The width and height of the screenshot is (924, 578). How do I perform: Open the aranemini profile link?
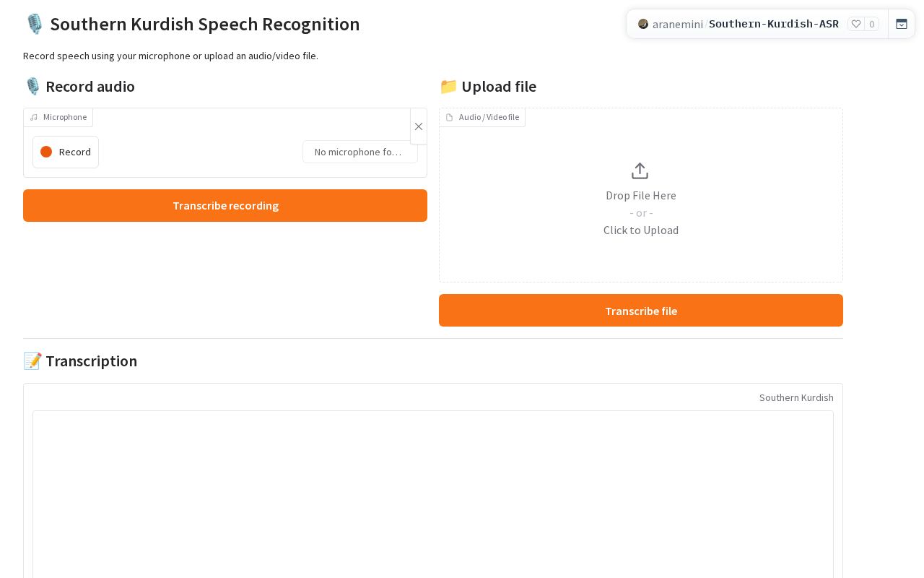[x=677, y=24]
